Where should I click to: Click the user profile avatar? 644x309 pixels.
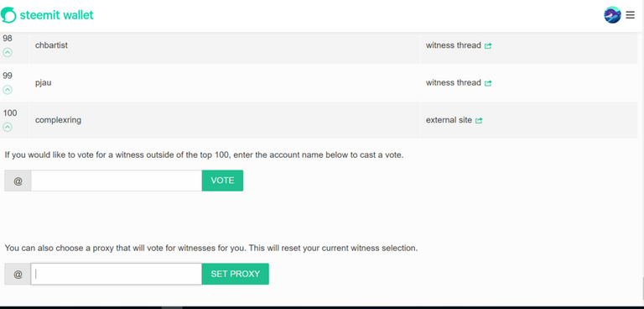[612, 15]
